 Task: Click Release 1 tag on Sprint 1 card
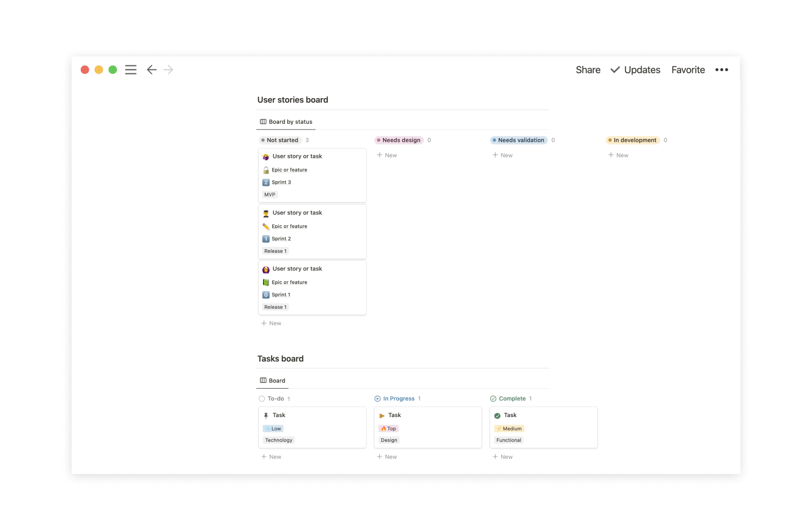(x=275, y=307)
